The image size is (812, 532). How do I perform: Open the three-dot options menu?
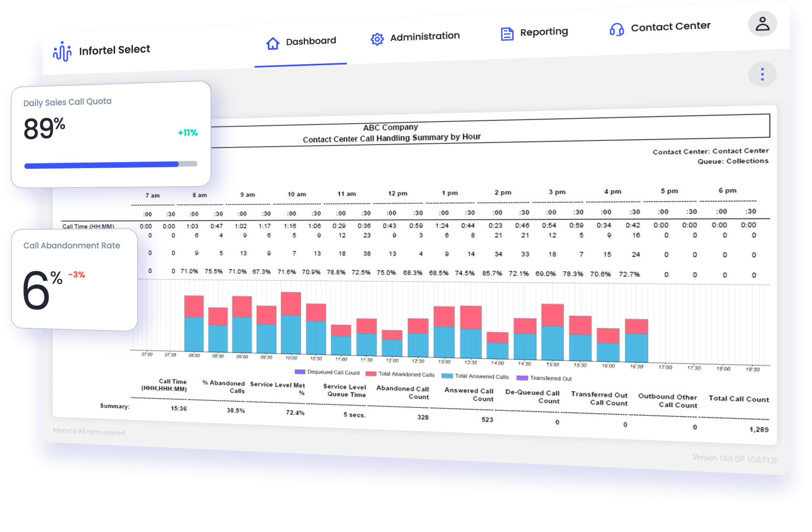click(x=762, y=74)
